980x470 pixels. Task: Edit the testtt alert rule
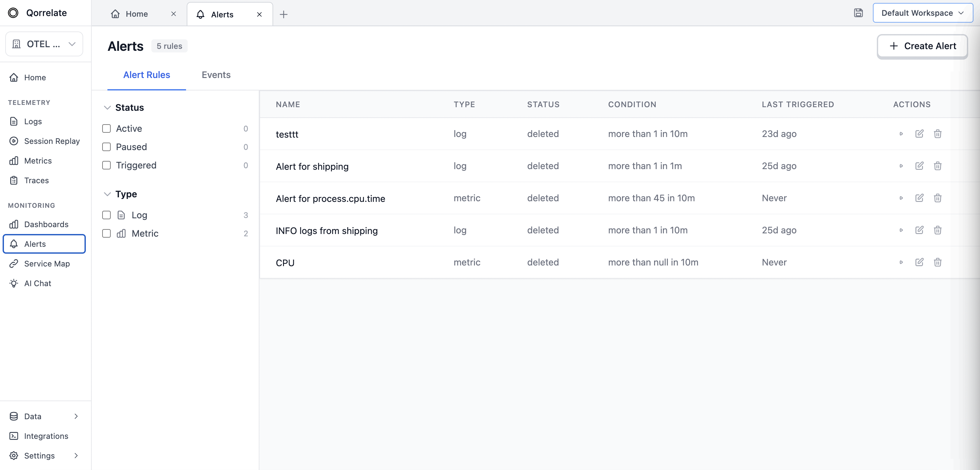(919, 134)
